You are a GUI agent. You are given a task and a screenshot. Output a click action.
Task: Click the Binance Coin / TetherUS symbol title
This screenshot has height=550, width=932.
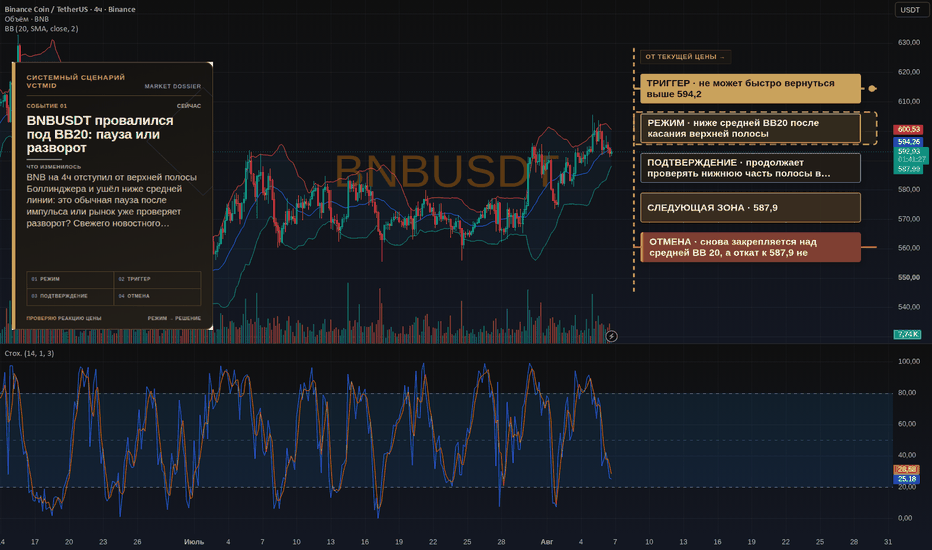70,10
